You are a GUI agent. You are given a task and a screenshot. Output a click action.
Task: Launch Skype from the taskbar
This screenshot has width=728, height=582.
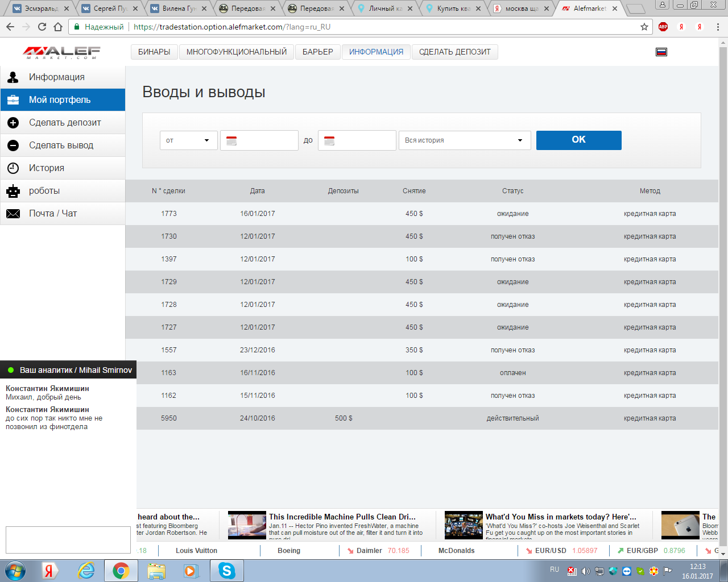pos(226,571)
